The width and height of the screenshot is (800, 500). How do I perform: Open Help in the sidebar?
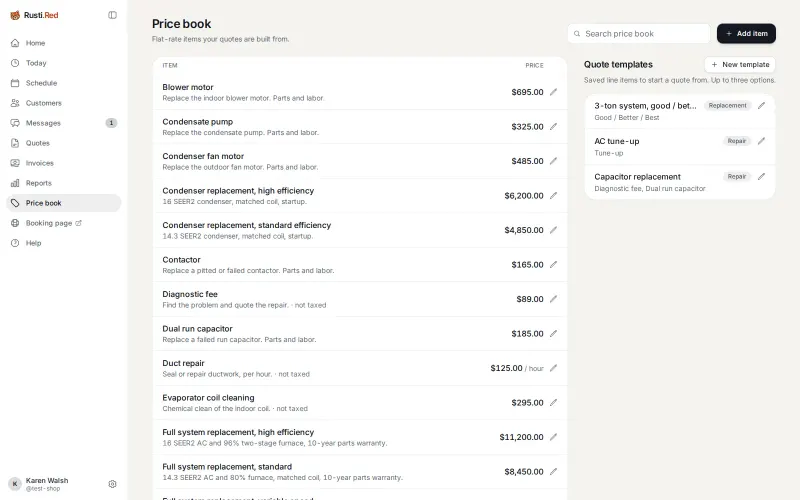[64, 243]
